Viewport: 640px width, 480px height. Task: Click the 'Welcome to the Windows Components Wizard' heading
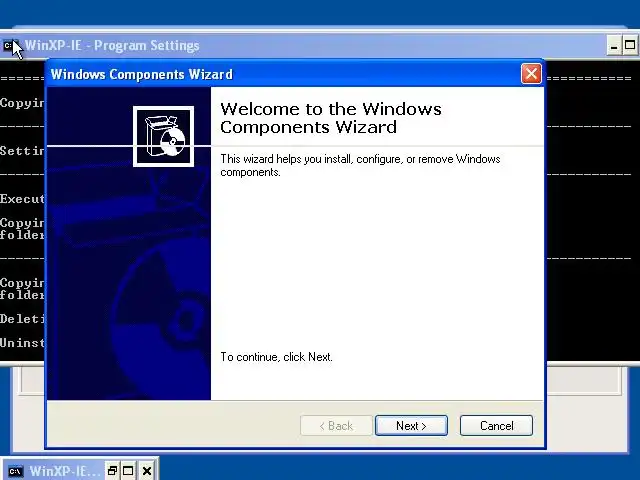[x=331, y=118]
